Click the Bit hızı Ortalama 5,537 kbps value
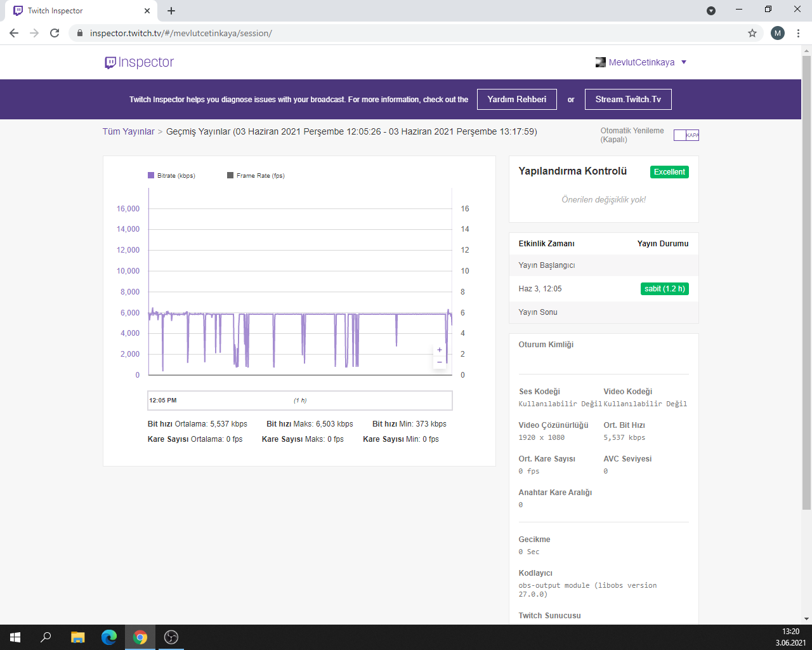 [197, 424]
